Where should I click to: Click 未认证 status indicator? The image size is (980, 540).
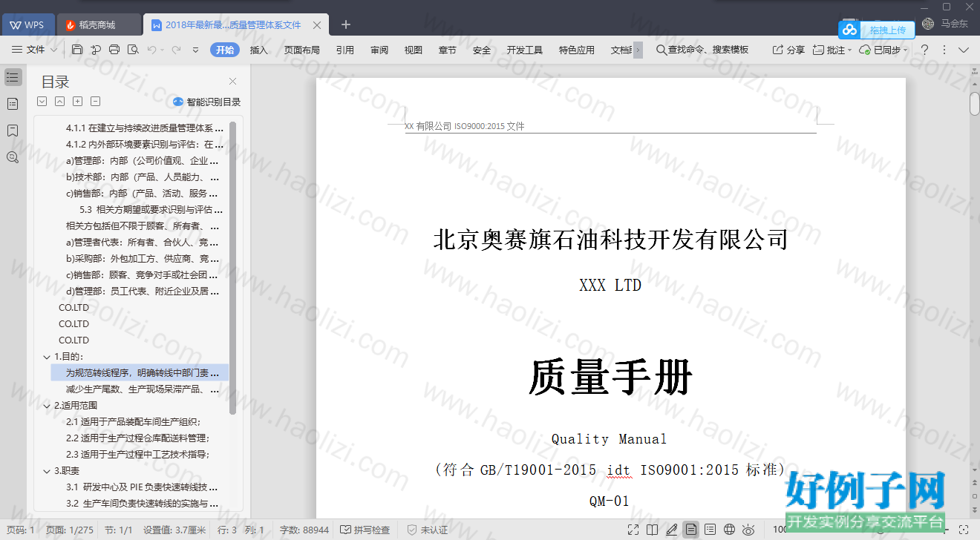428,530
